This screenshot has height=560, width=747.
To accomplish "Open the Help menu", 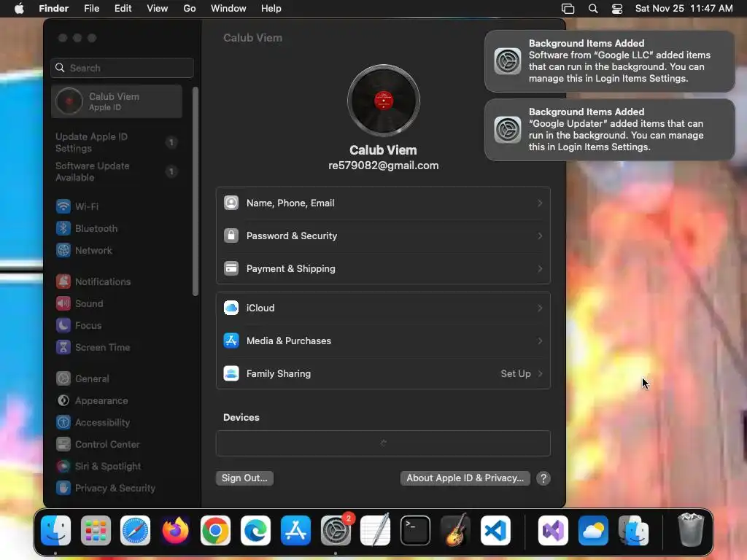I will click(x=271, y=9).
